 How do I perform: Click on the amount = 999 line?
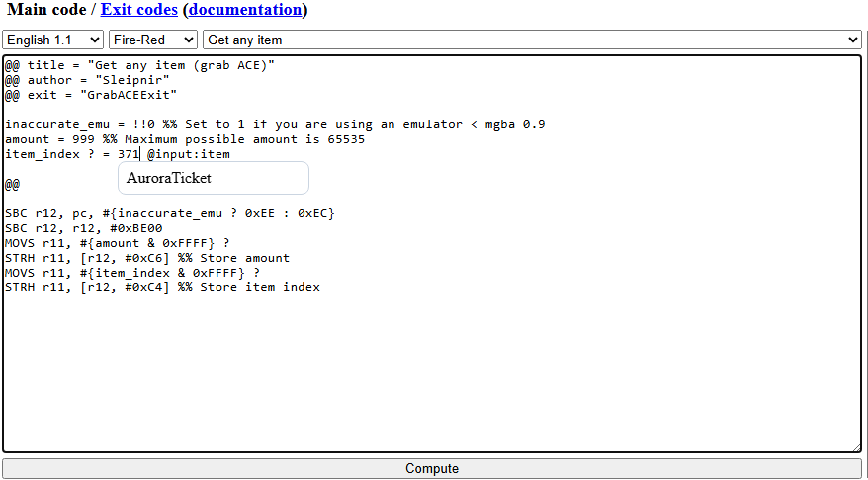[x=185, y=139]
